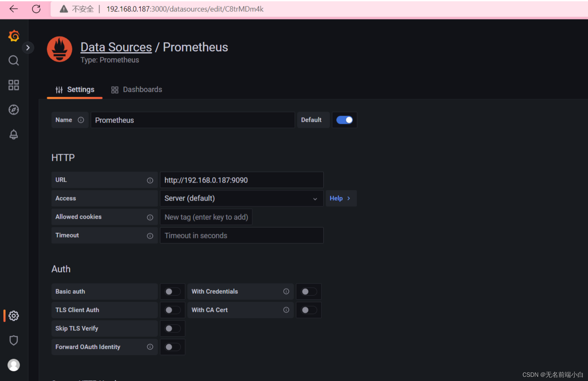Click the Basic auth label
588x381 pixels.
tap(70, 292)
